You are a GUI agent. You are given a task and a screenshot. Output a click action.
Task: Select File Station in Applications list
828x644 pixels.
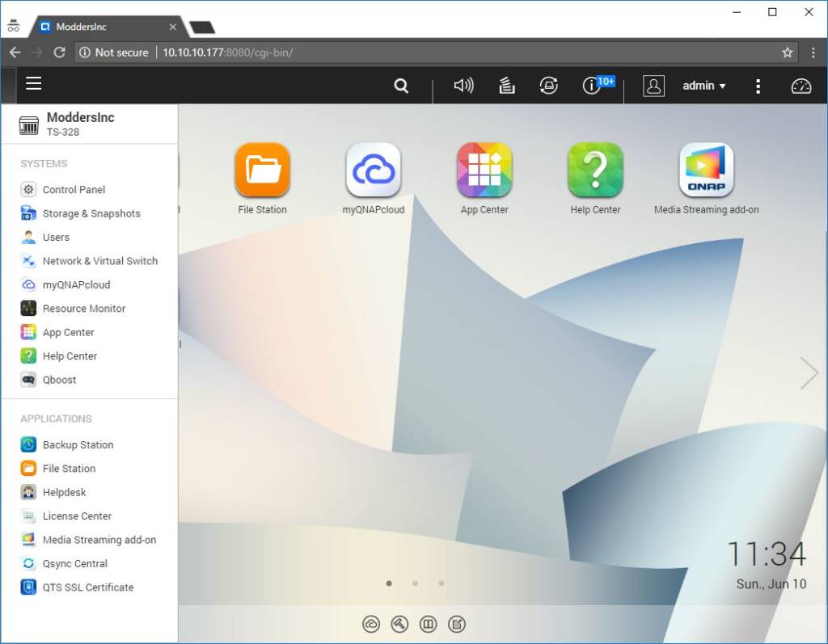[58, 468]
